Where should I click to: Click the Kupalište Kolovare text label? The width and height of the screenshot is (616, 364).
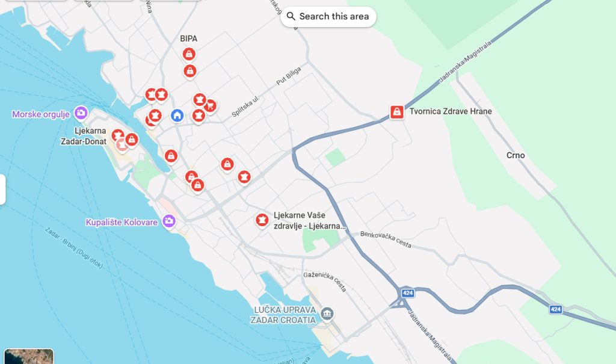[122, 222]
